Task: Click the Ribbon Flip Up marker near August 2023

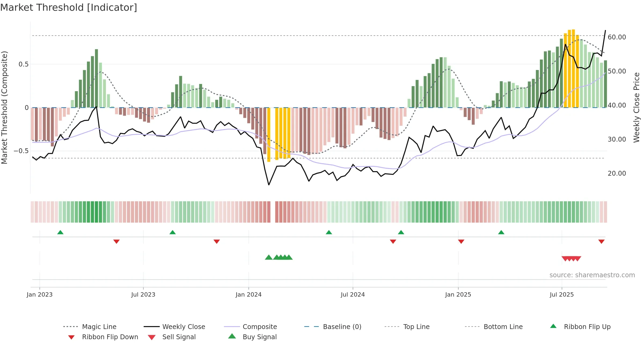Action: click(173, 232)
